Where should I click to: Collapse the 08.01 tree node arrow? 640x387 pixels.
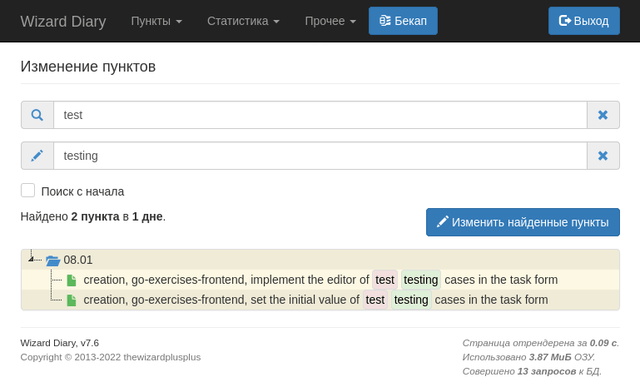(31, 259)
